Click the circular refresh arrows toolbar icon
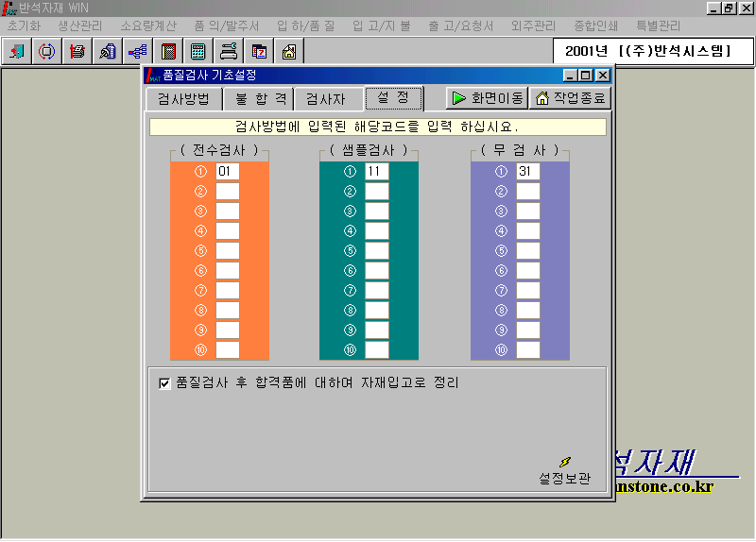Viewport: 756px width, 542px height. 45,51
